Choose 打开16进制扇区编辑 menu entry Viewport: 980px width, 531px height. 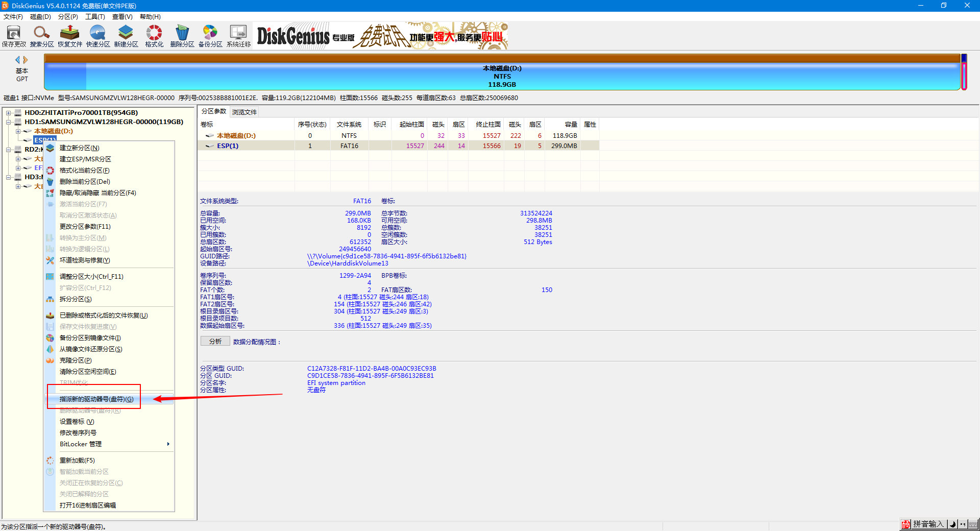(x=109, y=505)
